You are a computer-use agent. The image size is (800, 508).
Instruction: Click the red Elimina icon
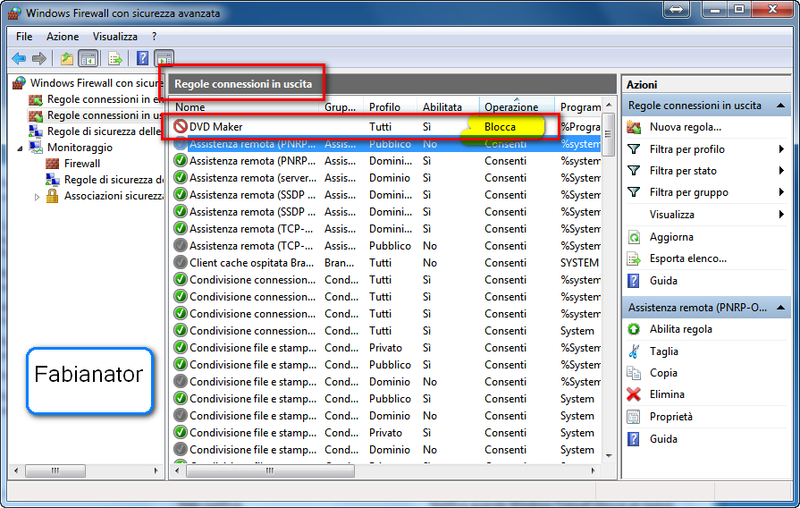(634, 394)
